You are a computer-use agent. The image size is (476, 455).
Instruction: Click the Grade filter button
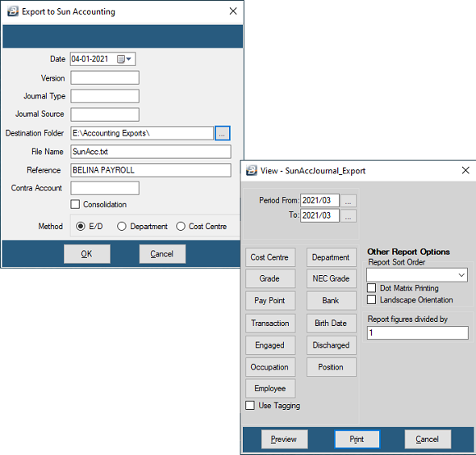(x=270, y=278)
